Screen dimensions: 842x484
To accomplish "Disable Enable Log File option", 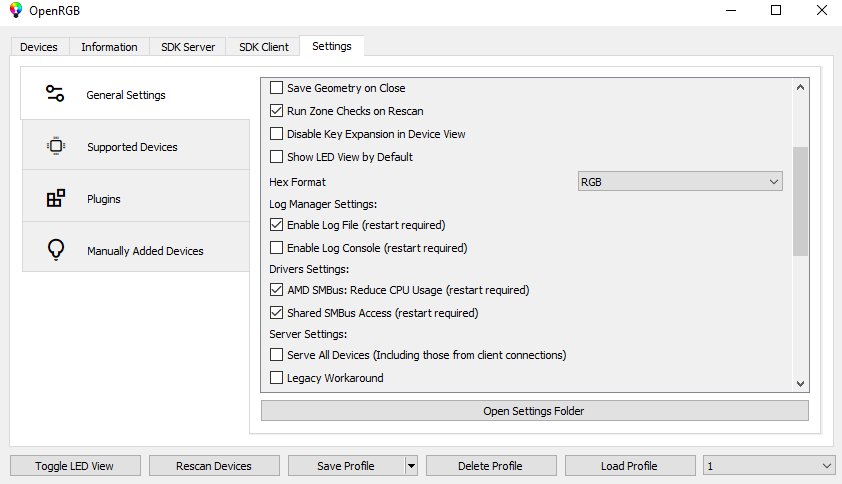I will coord(277,225).
